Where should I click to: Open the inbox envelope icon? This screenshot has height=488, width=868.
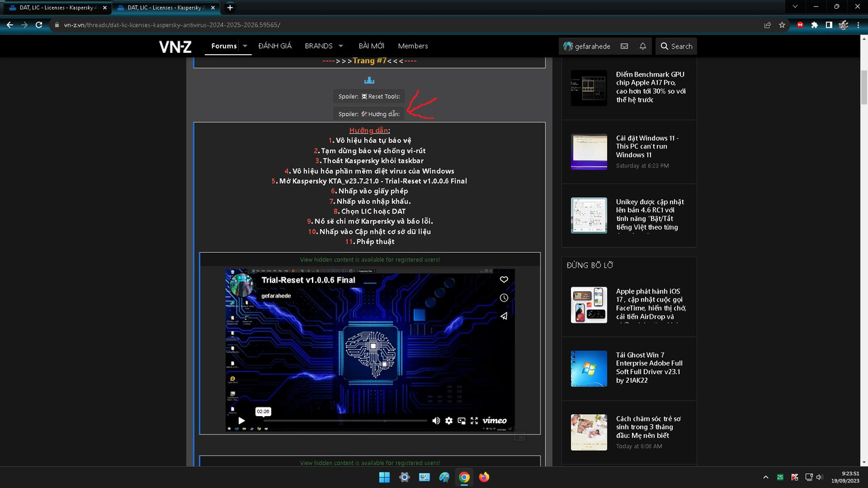coord(624,46)
